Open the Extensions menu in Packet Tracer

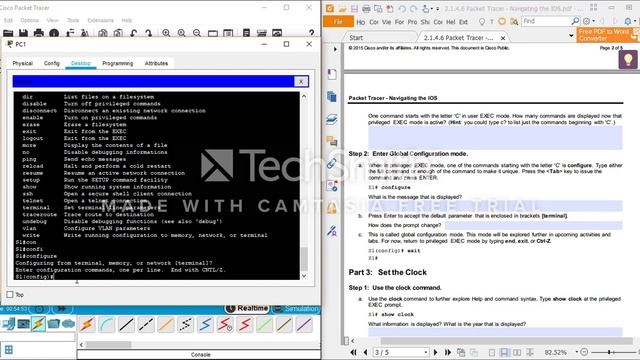pyautogui.click(x=100, y=20)
